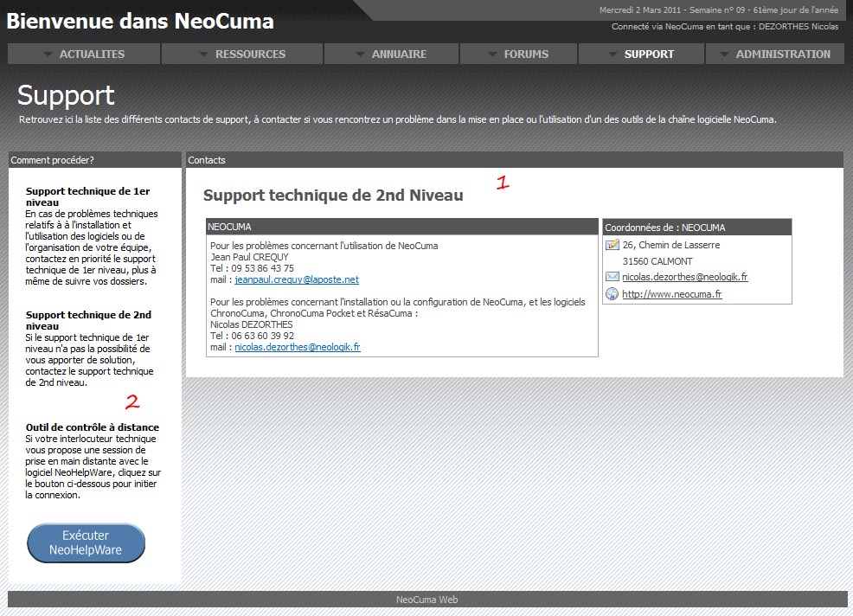Image resolution: width=853 pixels, height=616 pixels.
Task: Click the arrow beside ANNUAIRE
Action: pyautogui.click(x=360, y=55)
